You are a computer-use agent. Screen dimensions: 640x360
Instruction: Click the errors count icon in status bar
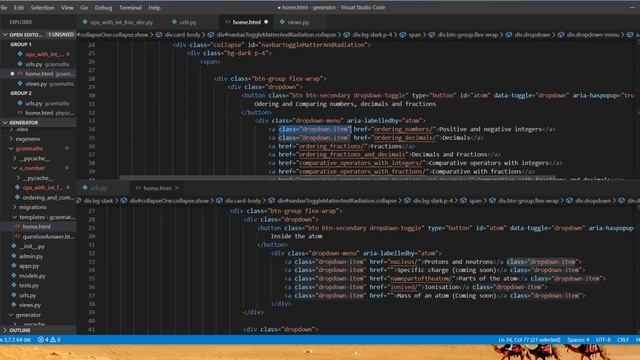tap(41, 340)
